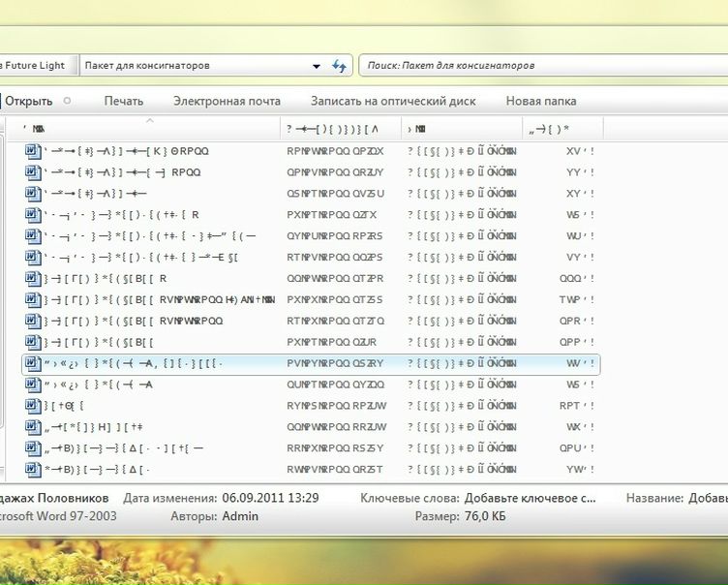Screen dimensions: 728x585
Task: Choose Печать in the command bar
Action: pos(123,101)
